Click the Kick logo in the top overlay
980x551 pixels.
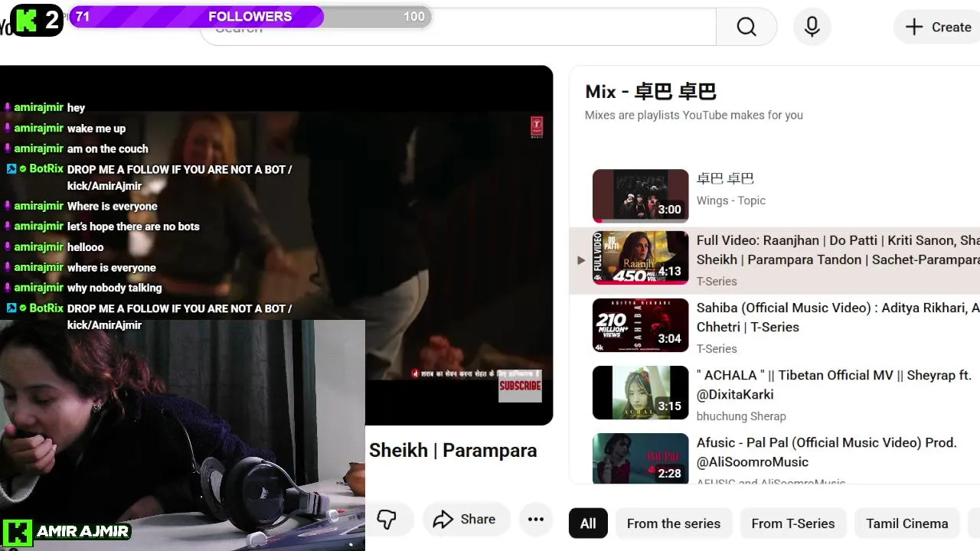tap(26, 20)
